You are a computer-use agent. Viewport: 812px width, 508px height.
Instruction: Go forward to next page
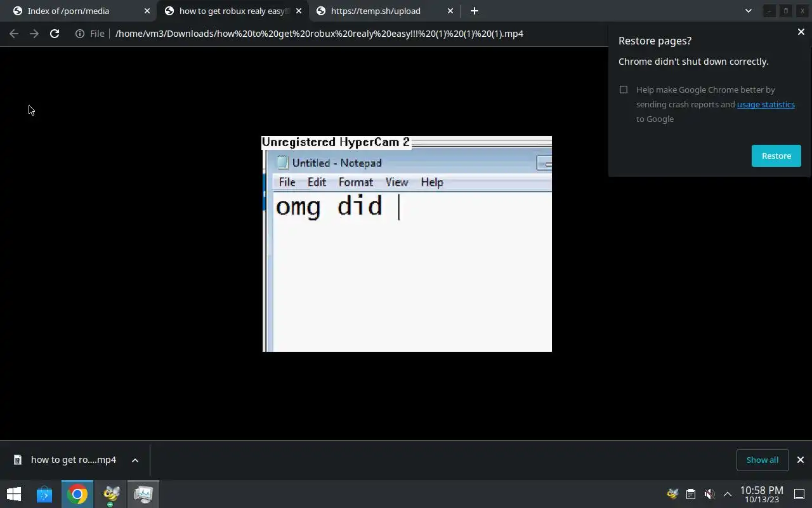(34, 34)
